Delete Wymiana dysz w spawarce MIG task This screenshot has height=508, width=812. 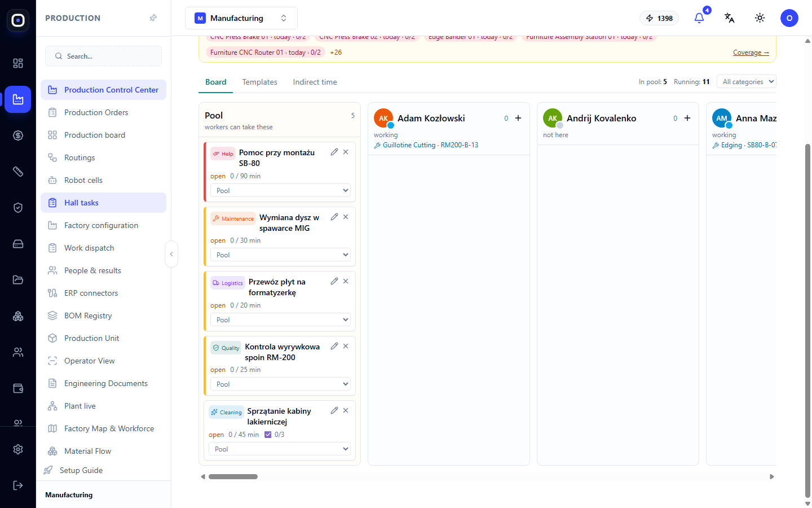(346, 217)
